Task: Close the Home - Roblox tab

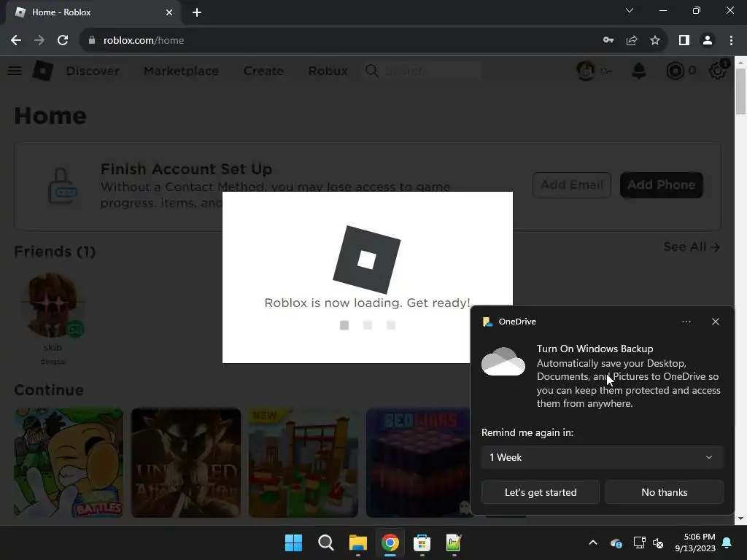Action: coord(169,12)
